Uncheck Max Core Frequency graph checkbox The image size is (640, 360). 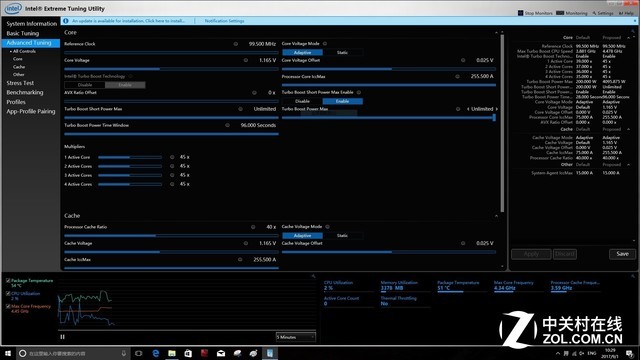[x=8, y=306]
